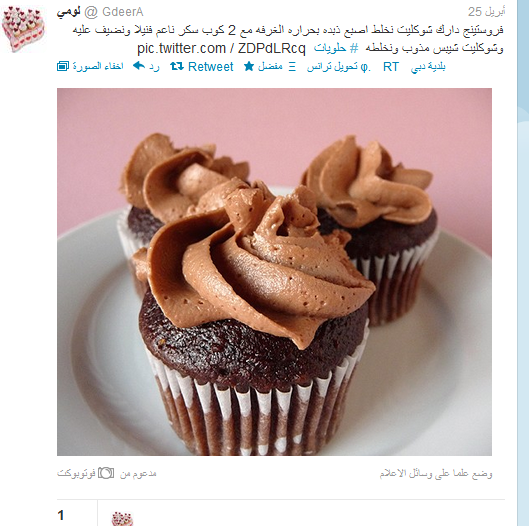The height and width of the screenshot is (526, 529).
Task: Click the favorite star icon
Action: pyautogui.click(x=249, y=66)
